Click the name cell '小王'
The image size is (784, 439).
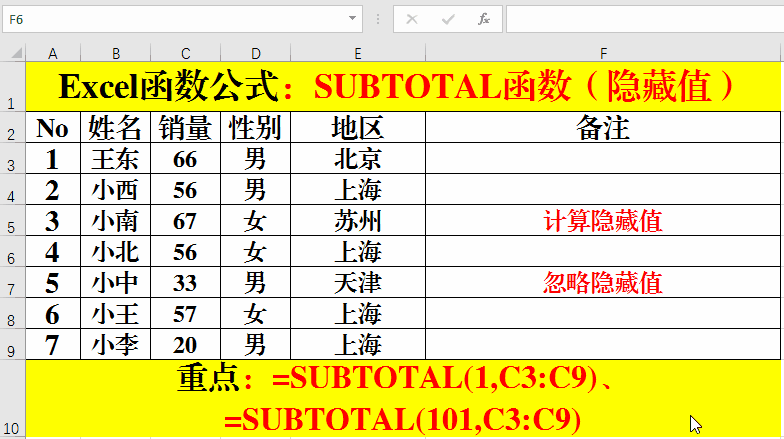pos(116,313)
